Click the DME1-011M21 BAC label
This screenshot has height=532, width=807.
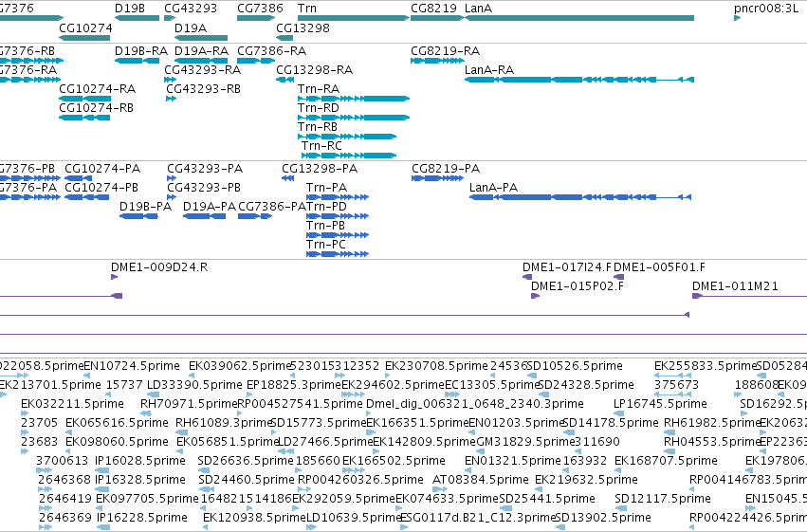(735, 286)
